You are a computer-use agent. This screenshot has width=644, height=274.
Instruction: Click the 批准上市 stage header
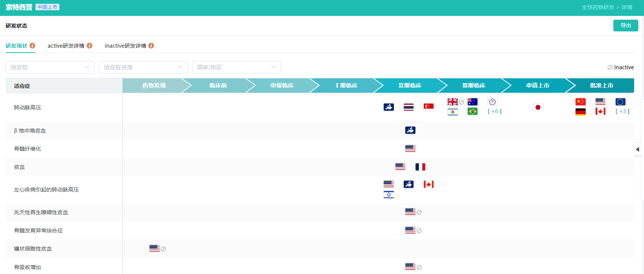(602, 86)
